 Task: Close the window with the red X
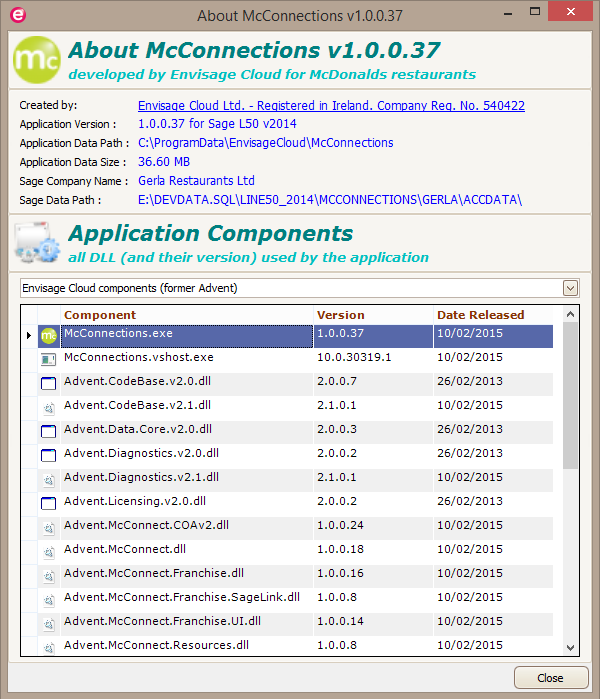click(x=571, y=12)
